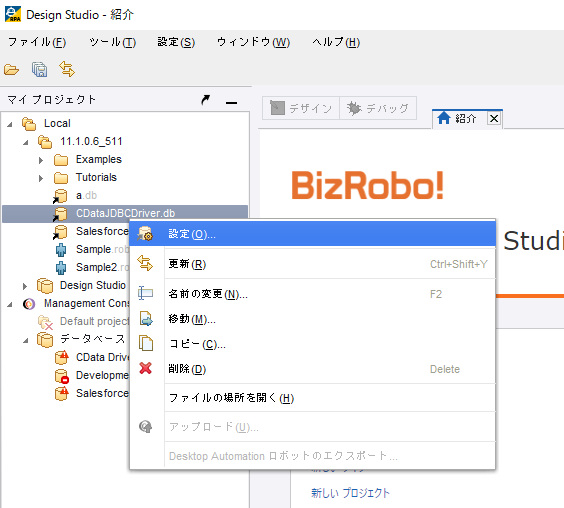Click the red X delete icon

[x=145, y=368]
